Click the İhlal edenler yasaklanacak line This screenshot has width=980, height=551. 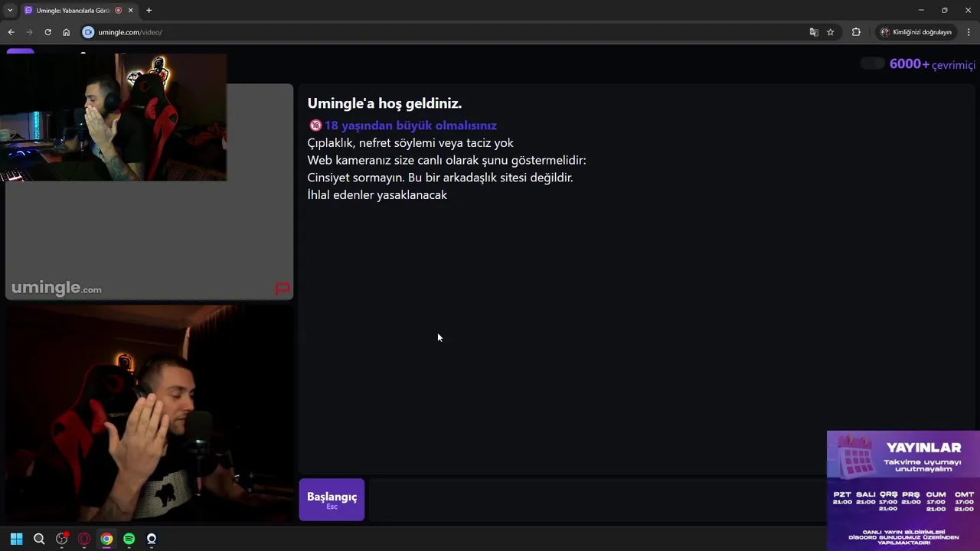tap(377, 195)
